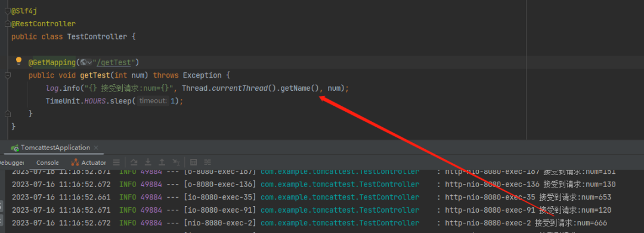Open the Actuator tab
644x233 pixels.
tap(88, 163)
